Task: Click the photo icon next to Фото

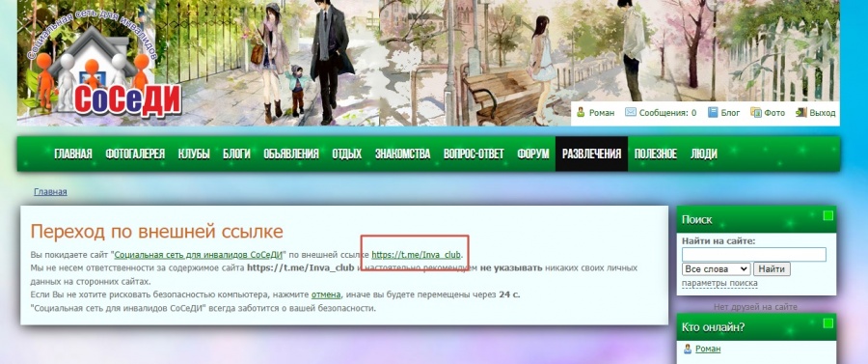Action: [755, 112]
